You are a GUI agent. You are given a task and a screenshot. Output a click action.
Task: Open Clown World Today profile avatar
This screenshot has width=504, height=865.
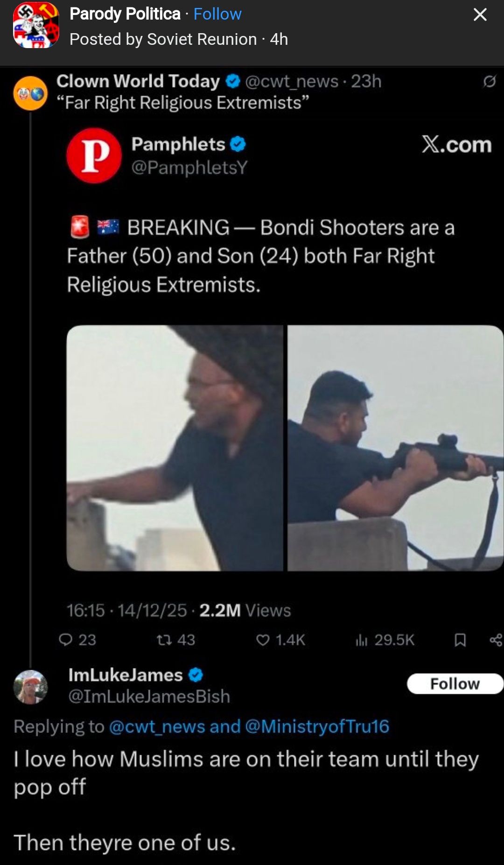coord(30,93)
